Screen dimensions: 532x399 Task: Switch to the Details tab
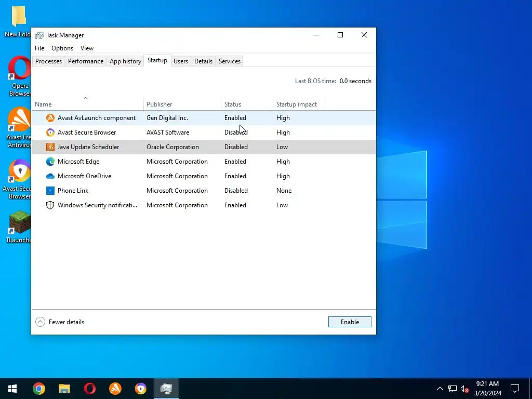coord(203,61)
